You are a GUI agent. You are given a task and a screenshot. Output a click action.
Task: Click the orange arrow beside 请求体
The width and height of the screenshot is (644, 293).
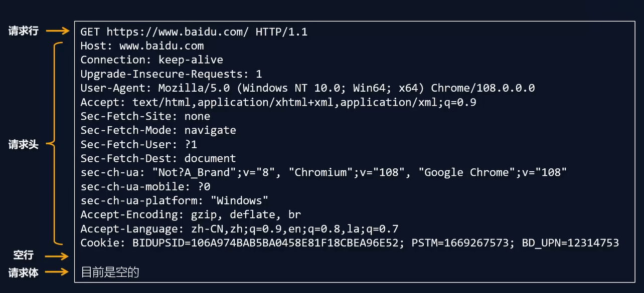pyautogui.click(x=58, y=272)
